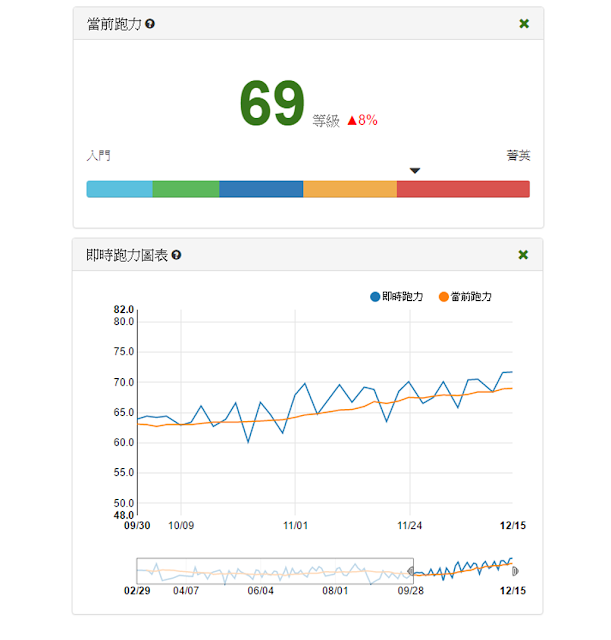Open help icon beside 即時跑力圖表 title
Image resolution: width=611 pixels, height=640 pixels.
176,255
